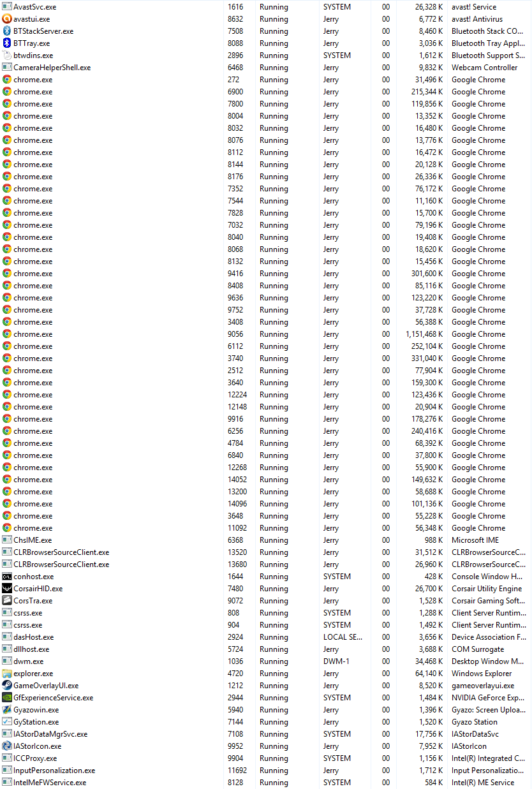
Task: Click the InputPersonalization.exe icon
Action: 7,771
